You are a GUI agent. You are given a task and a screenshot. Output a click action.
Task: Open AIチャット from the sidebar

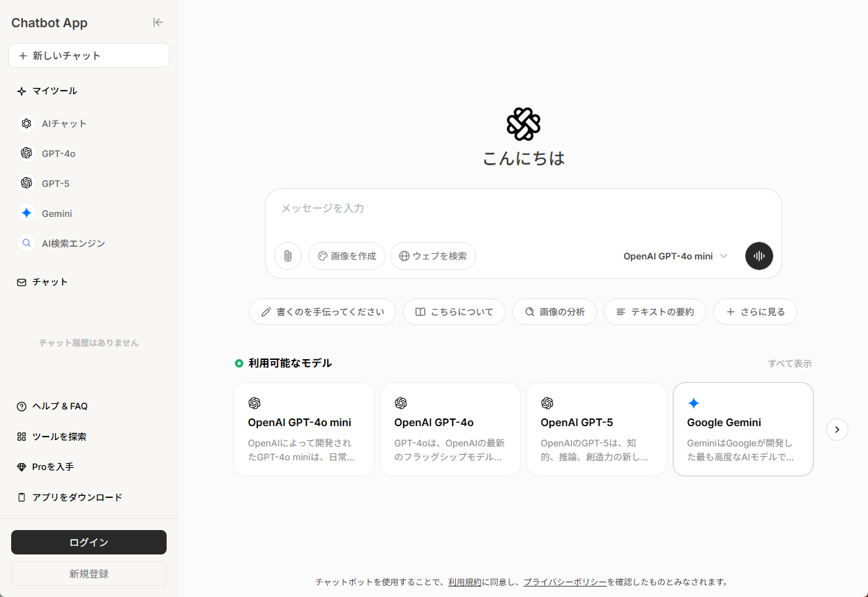pyautogui.click(x=89, y=123)
